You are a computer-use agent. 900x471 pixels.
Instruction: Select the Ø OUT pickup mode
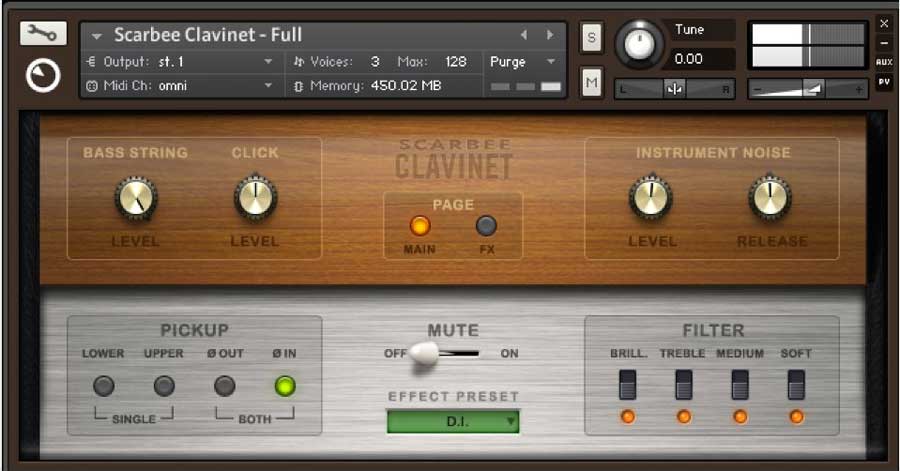224,386
